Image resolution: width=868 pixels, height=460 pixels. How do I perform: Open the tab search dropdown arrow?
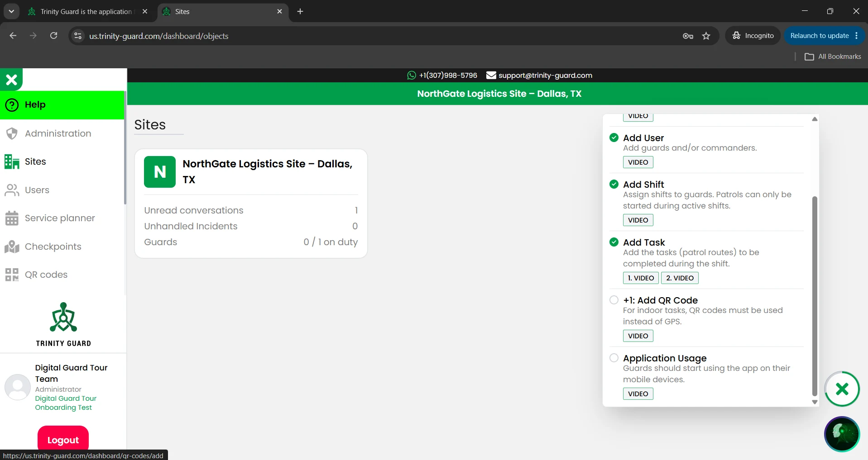pyautogui.click(x=11, y=11)
